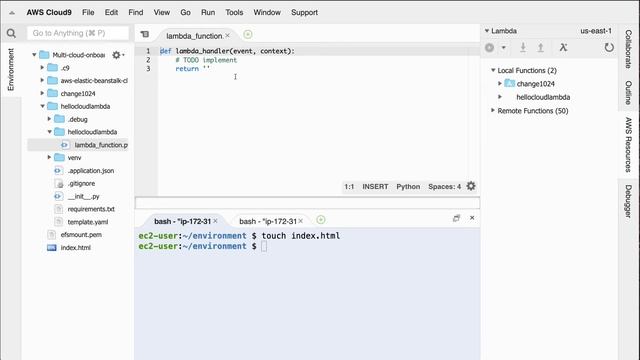Add a new terminal tab with plus icon
Image resolution: width=640 pixels, height=360 pixels.
click(x=321, y=220)
